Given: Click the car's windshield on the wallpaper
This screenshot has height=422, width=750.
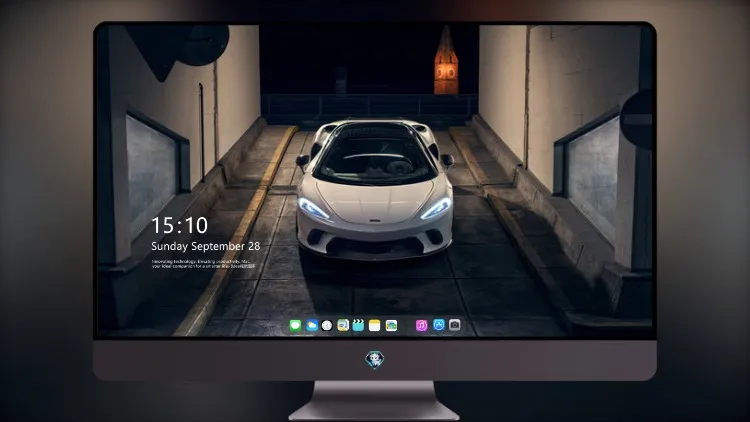Looking at the screenshot, I should pos(375,155).
